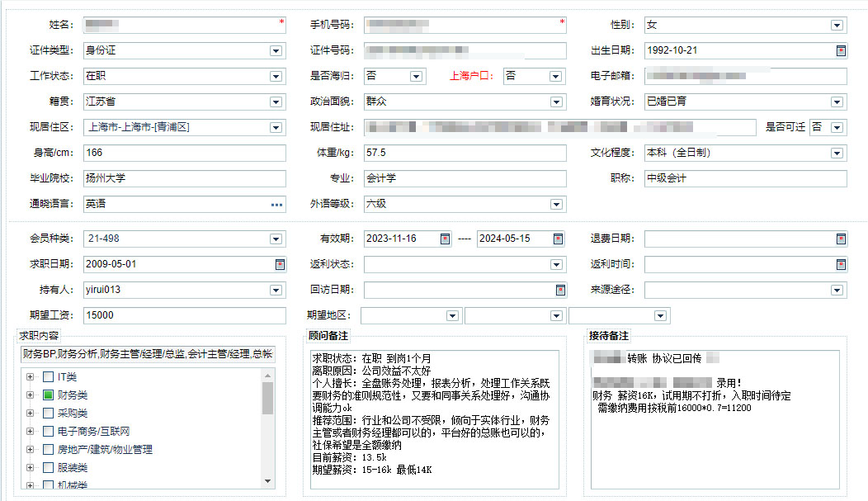The height and width of the screenshot is (501, 868).
Task: Open the 来源途径 dropdown
Action: [x=837, y=290]
